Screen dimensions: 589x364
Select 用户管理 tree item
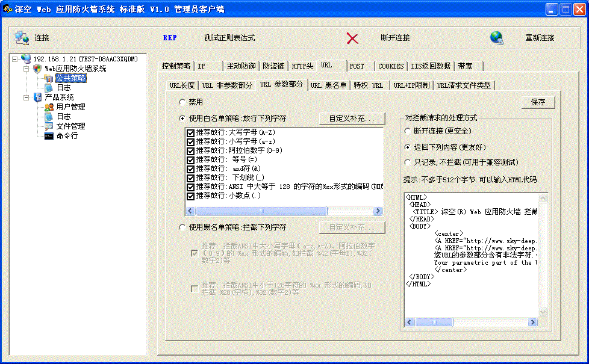point(70,107)
